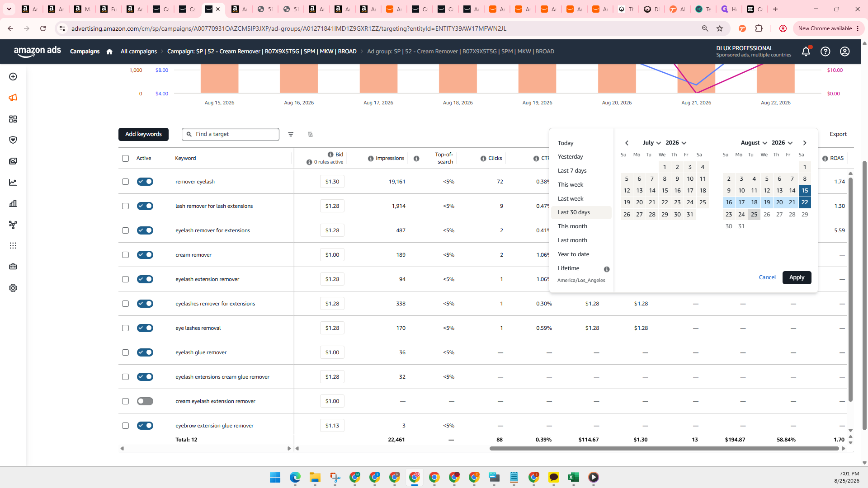Check the box for 'eye lashes removal'
Screen dimensions: 868x488
click(x=125, y=328)
